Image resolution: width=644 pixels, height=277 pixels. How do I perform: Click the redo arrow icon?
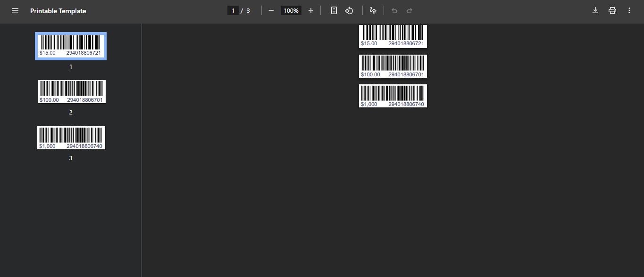pos(410,10)
